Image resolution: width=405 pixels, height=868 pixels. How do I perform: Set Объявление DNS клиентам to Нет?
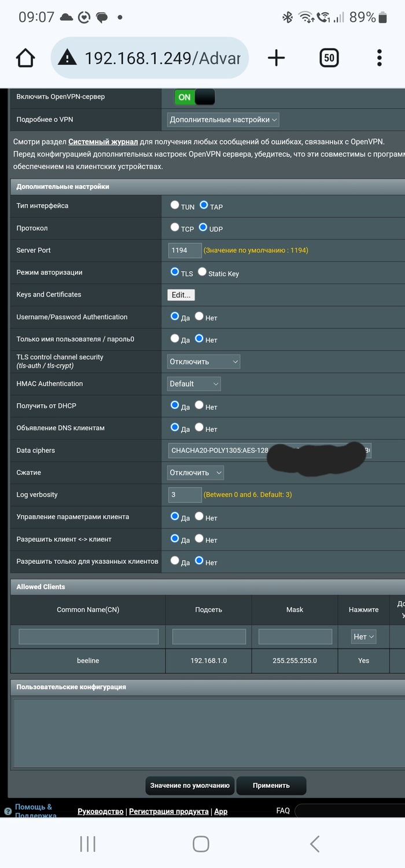(x=199, y=427)
